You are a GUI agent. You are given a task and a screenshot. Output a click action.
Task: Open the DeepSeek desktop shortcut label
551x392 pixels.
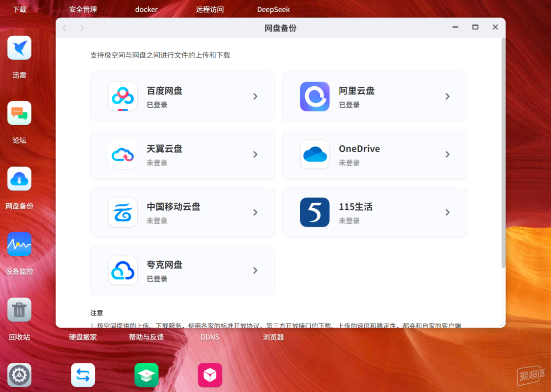click(273, 10)
